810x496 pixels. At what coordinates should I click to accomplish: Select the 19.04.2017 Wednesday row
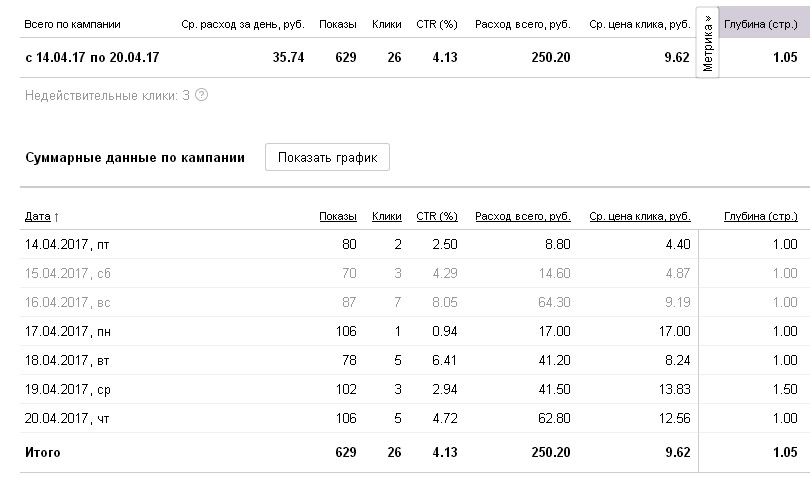click(x=60, y=389)
